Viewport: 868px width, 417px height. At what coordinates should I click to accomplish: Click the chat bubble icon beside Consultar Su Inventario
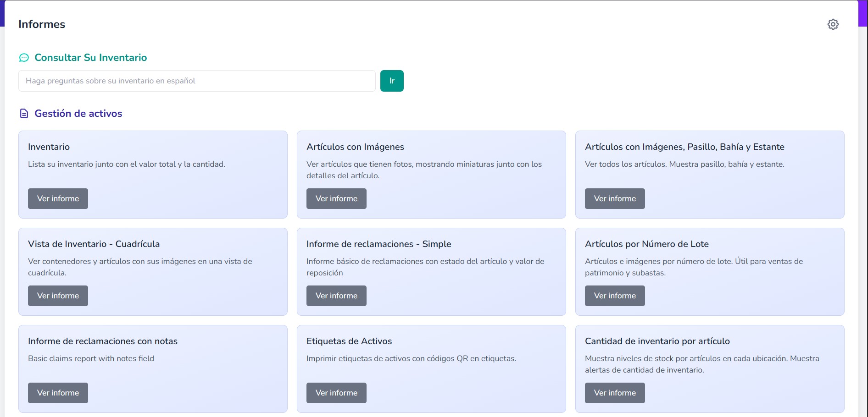click(24, 58)
